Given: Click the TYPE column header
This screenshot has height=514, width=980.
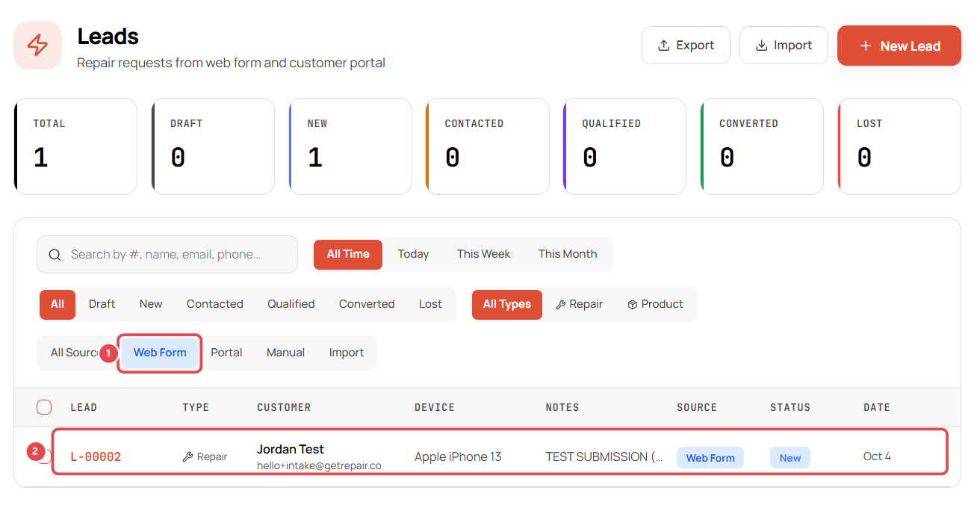Looking at the screenshot, I should pos(196,407).
